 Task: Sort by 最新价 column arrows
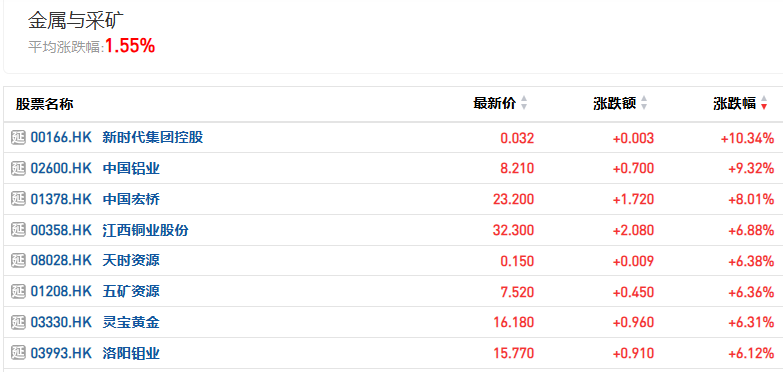524,103
